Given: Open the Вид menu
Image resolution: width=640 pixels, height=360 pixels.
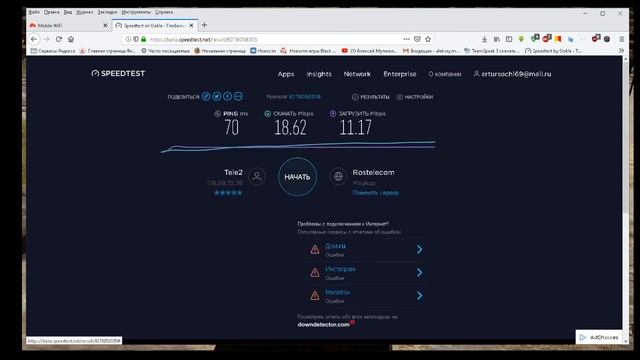Looking at the screenshot, I should (x=68, y=12).
